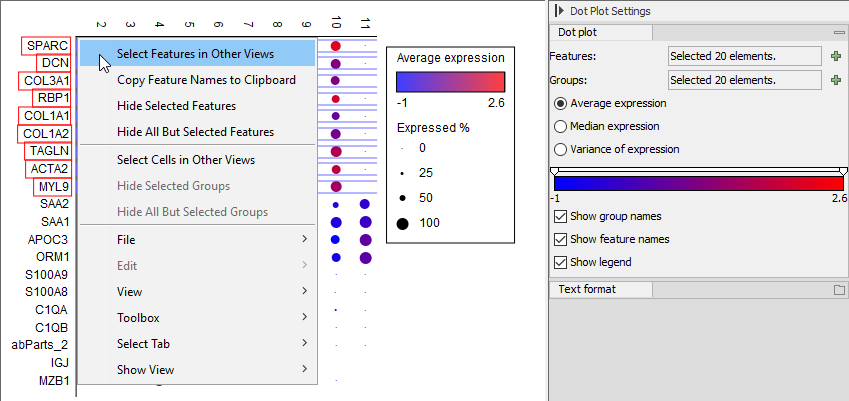Screen dimensions: 849x401
Task: Click the right color gradient slider handle
Action: point(843,171)
